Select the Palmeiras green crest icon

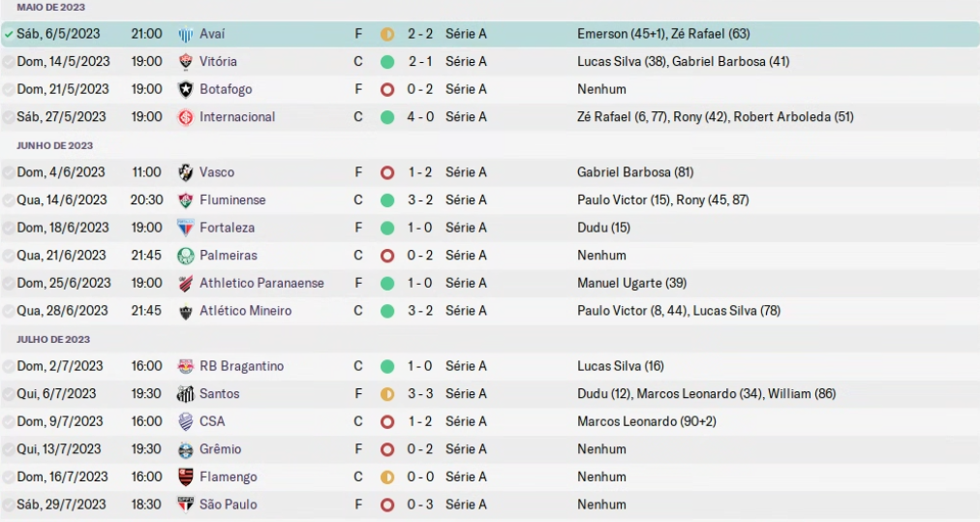186,256
